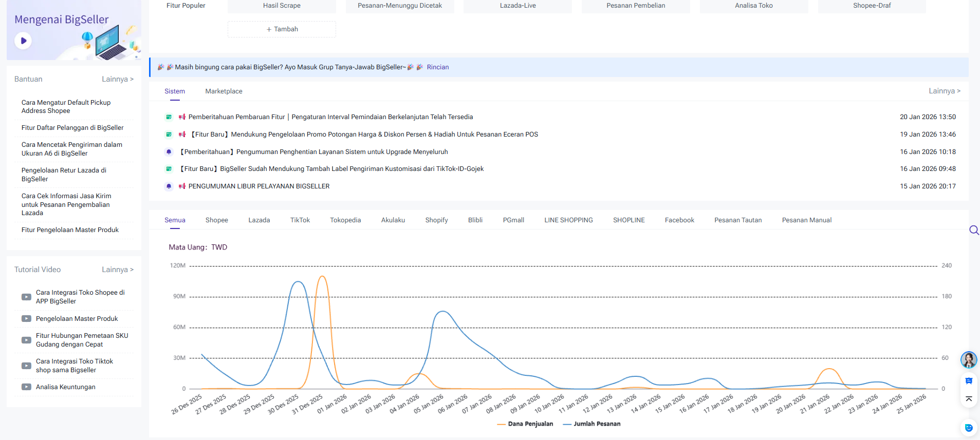
Task: Click the blue smiley assistant icon
Action: pyautogui.click(x=969, y=428)
